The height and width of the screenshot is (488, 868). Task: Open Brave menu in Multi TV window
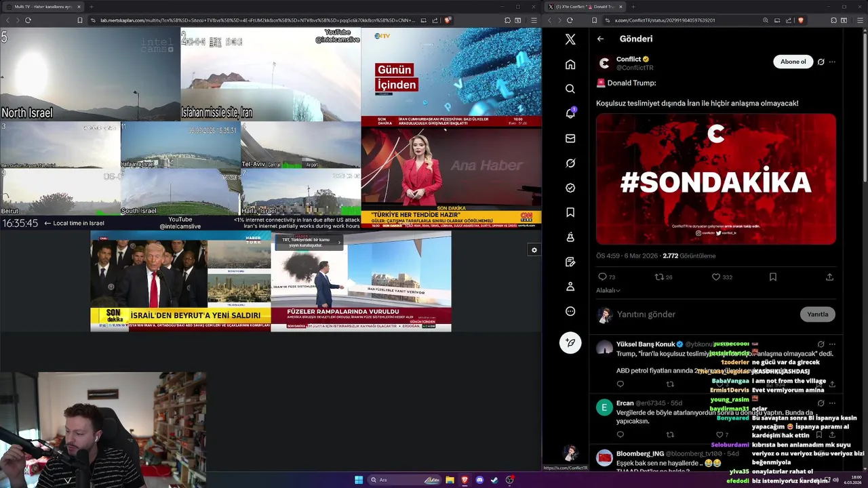(x=534, y=20)
